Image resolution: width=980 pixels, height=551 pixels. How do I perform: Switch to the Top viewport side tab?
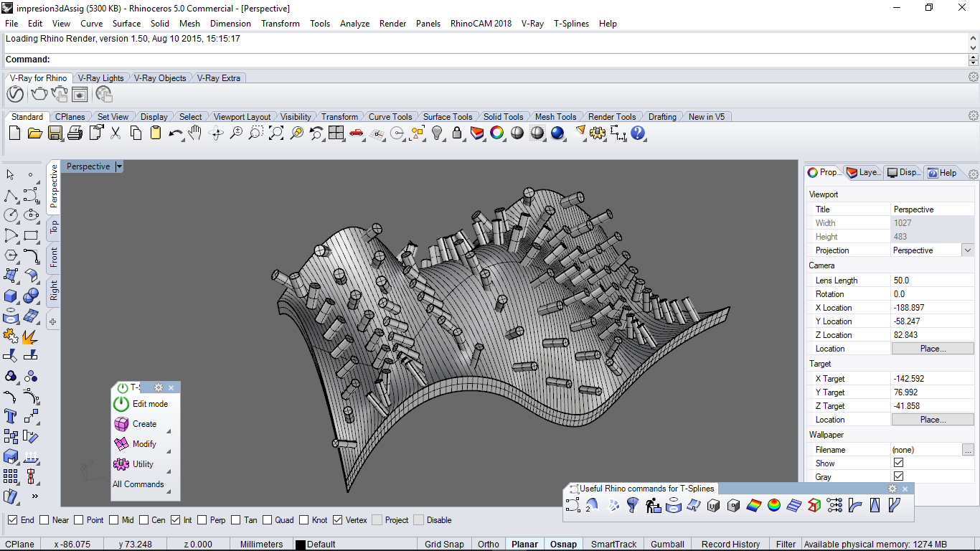point(54,227)
